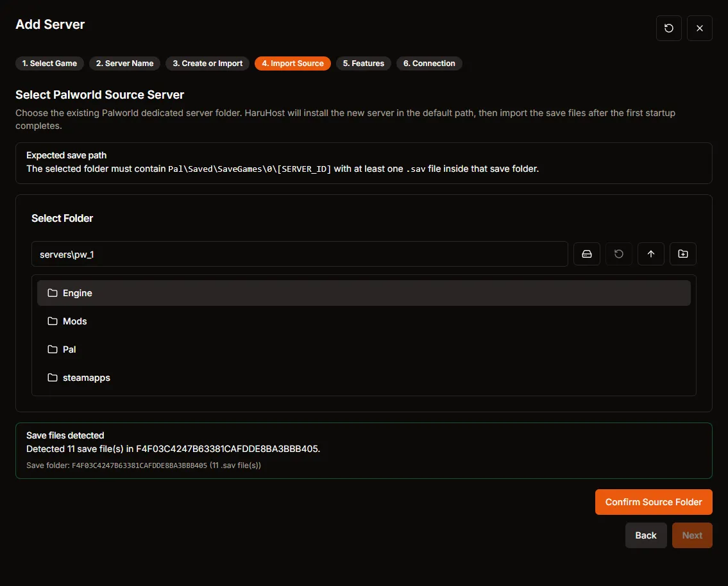This screenshot has width=728, height=586.
Task: Click the folder icon beside steamapps
Action: 53,378
